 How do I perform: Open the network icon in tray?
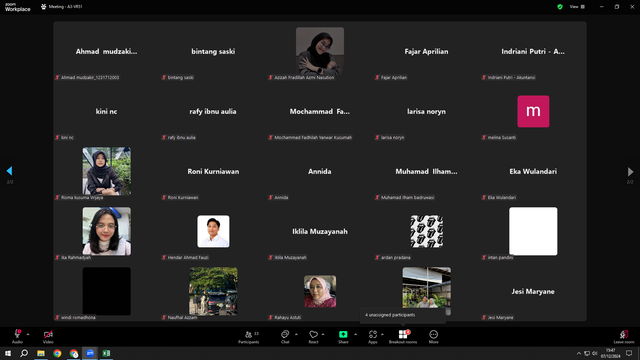coord(587,353)
